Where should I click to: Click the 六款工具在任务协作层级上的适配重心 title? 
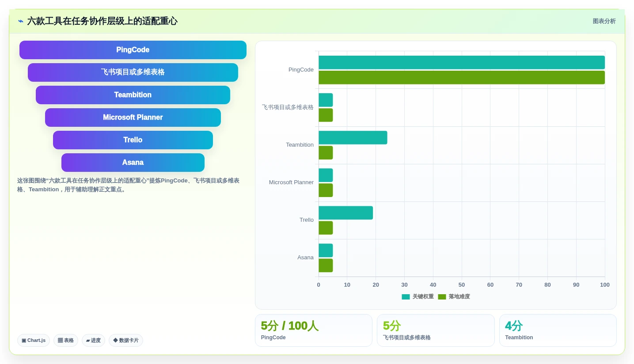tap(102, 21)
